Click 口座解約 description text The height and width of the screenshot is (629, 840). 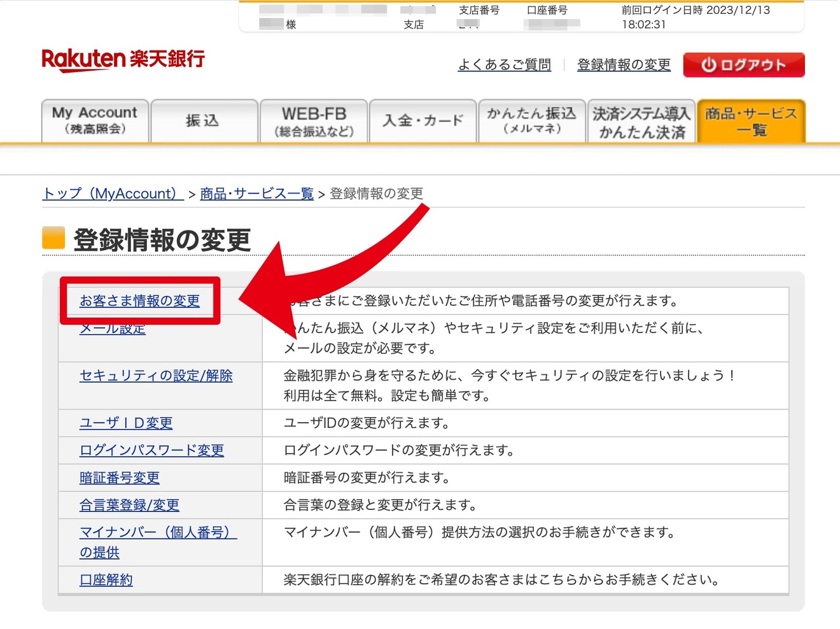pyautogui.click(x=502, y=580)
